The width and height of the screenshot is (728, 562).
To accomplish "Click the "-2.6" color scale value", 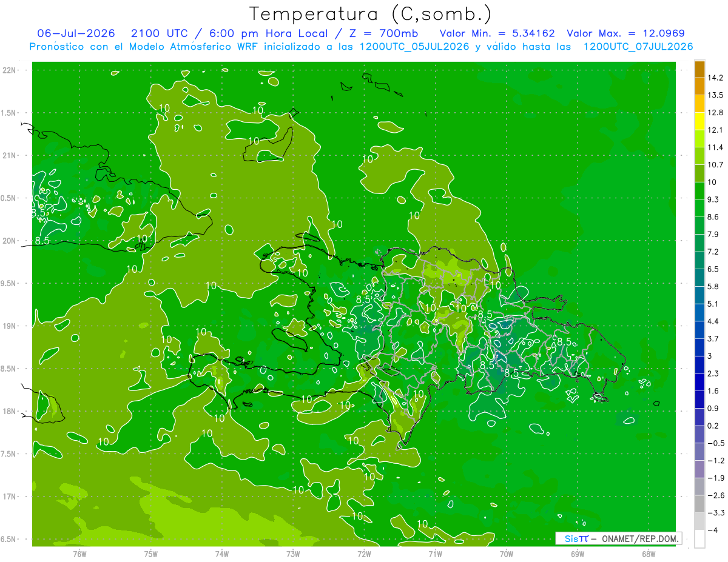I will coord(716,495).
